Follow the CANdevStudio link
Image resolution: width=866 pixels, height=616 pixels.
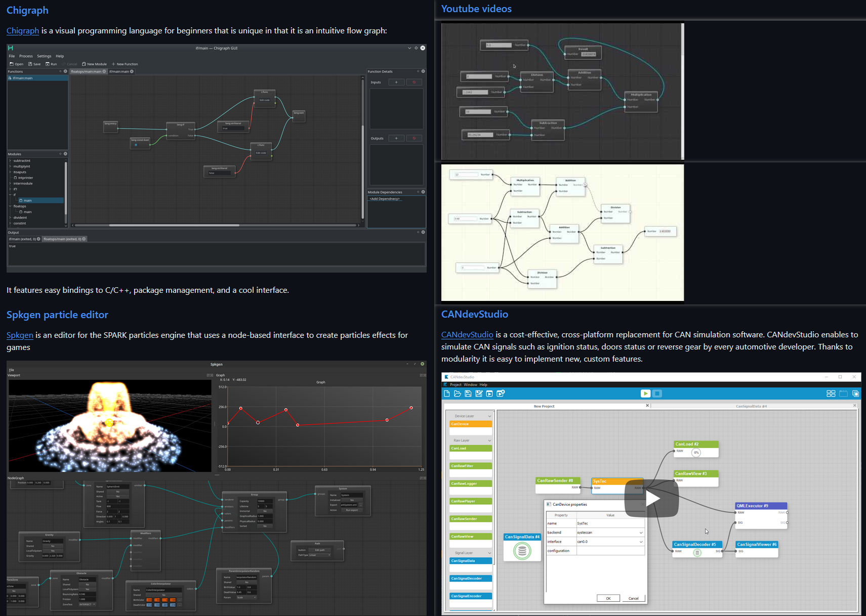coord(467,335)
